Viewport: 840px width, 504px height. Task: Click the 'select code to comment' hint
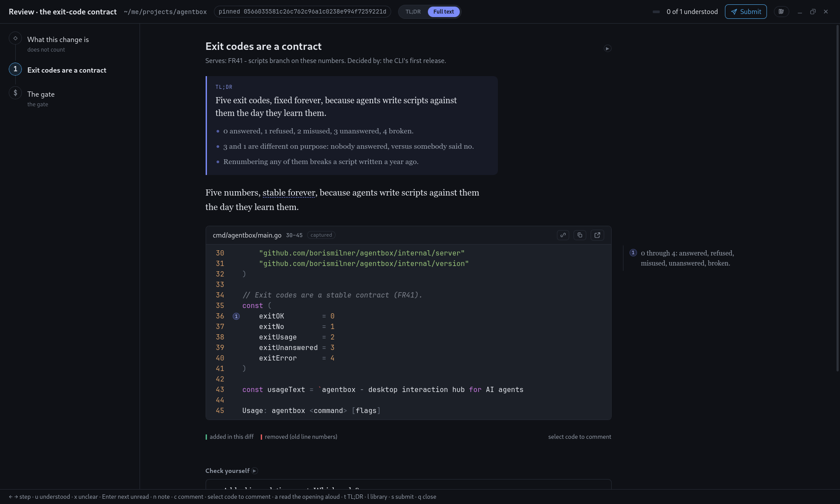[x=579, y=437]
